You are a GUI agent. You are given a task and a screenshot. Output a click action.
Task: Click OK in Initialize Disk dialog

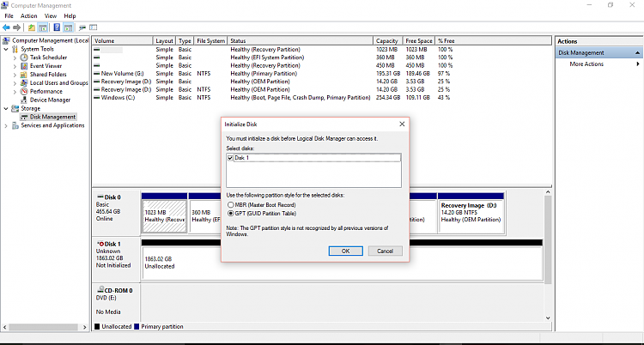(x=345, y=251)
